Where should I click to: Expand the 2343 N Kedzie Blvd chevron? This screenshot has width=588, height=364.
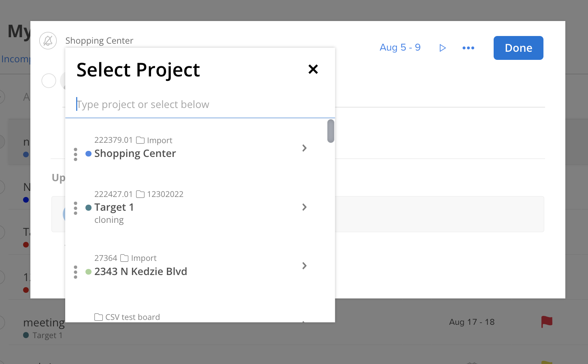(304, 266)
